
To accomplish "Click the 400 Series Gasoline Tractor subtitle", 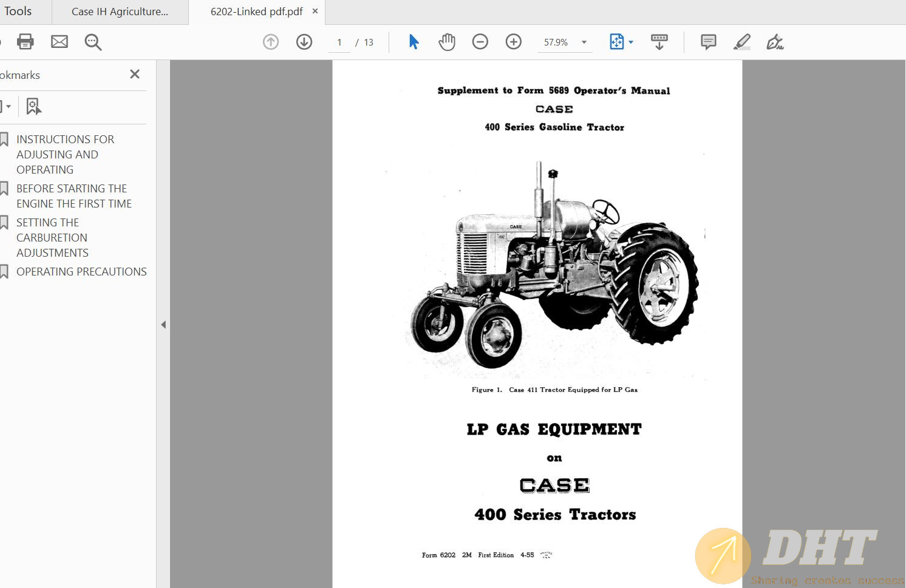I will point(554,127).
